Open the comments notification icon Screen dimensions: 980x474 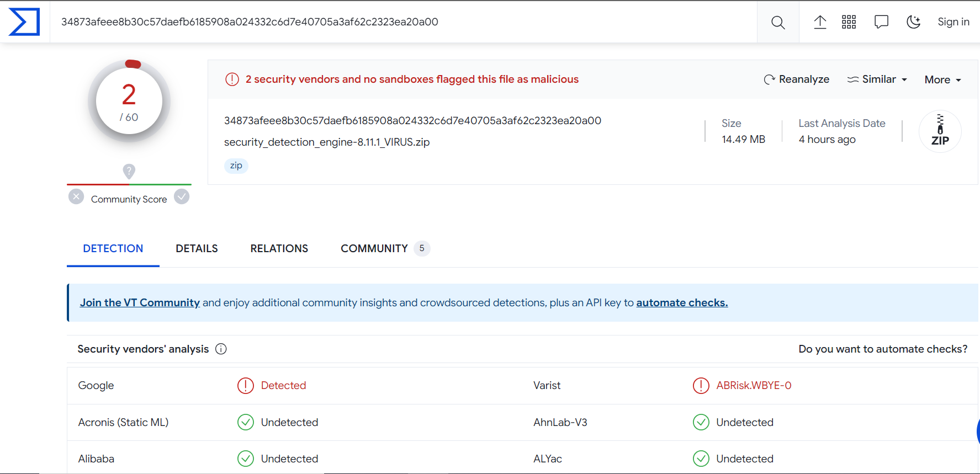(881, 22)
